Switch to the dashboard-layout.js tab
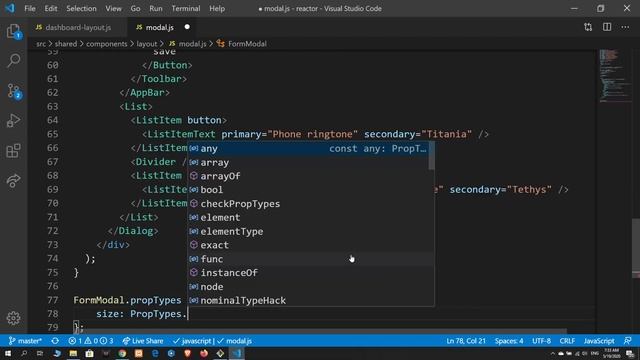The width and height of the screenshot is (640, 360). [x=78, y=27]
